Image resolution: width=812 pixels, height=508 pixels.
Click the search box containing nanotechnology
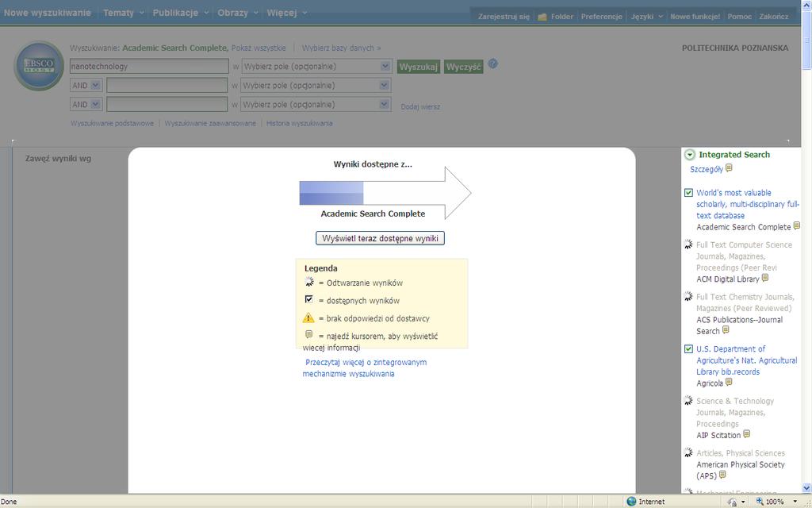pyautogui.click(x=149, y=67)
